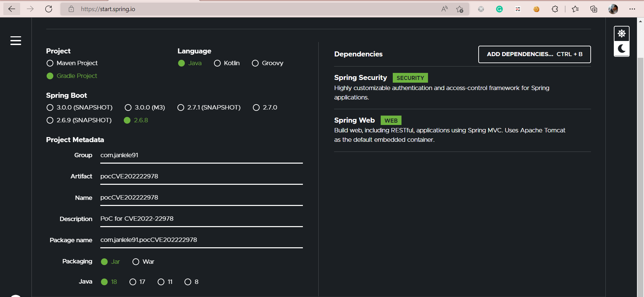
Task: Open the Favorites list icon
Action: pos(575,9)
